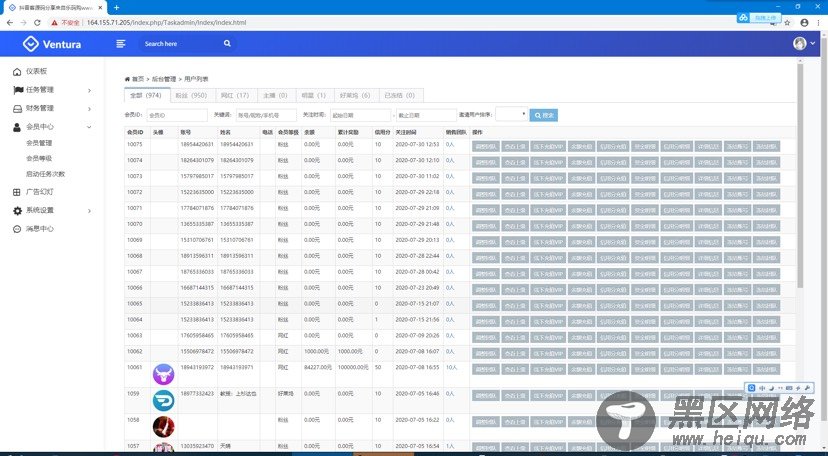Click the drive icon beside 财务管理
This screenshot has height=456, width=828.
pos(17,108)
